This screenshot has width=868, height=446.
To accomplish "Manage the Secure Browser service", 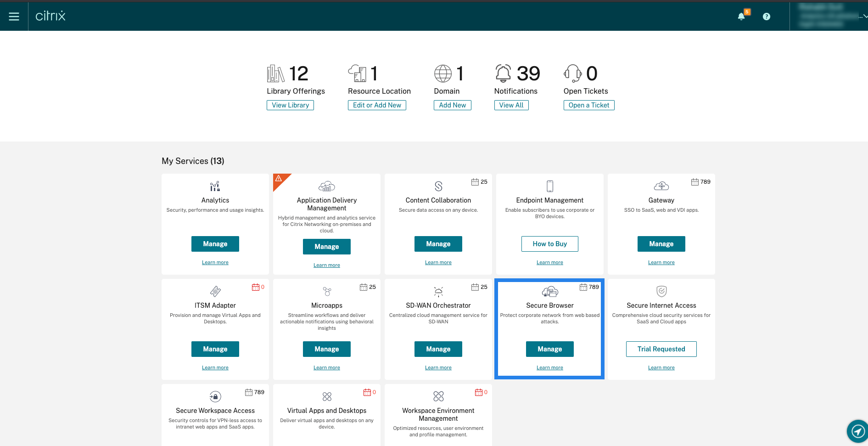I will 550,349.
